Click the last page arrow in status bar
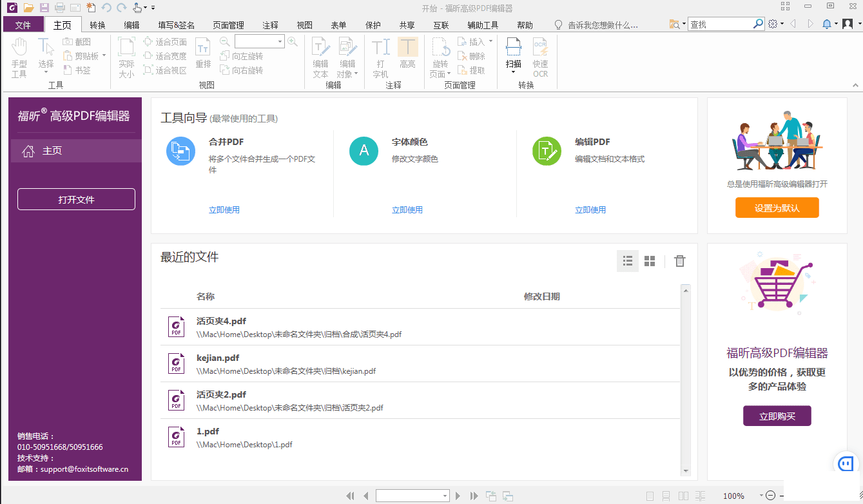The height and width of the screenshot is (504, 863). click(474, 496)
